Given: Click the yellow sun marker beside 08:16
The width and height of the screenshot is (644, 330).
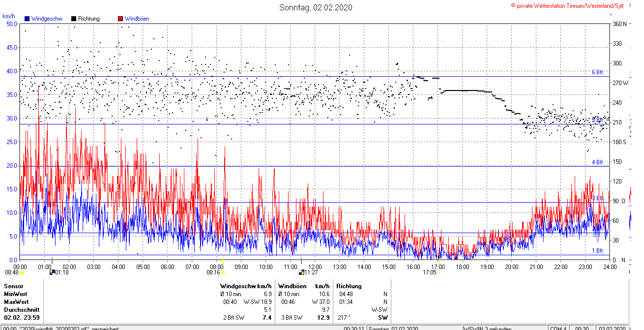Looking at the screenshot, I should tap(223, 272).
